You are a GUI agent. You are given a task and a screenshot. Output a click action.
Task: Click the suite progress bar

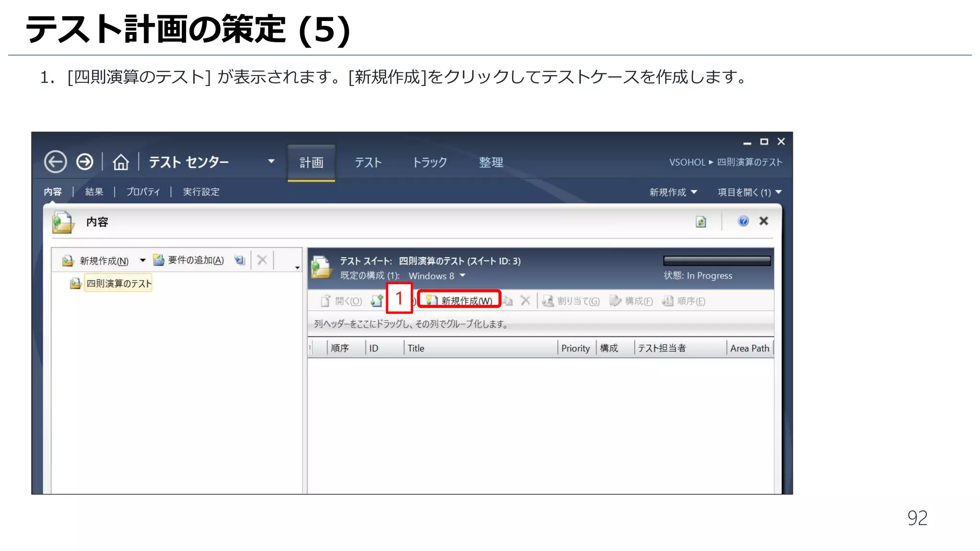(717, 261)
